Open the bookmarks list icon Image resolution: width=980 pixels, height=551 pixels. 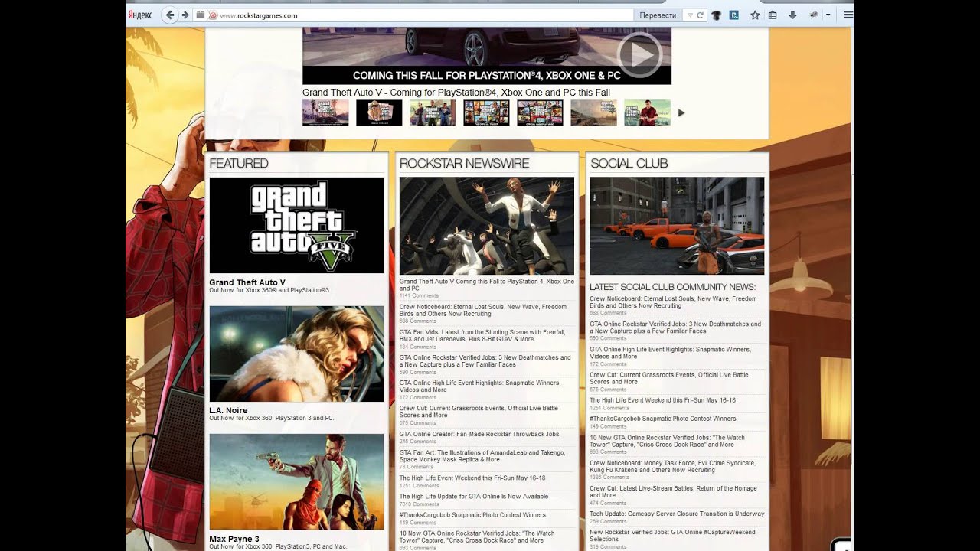[773, 15]
